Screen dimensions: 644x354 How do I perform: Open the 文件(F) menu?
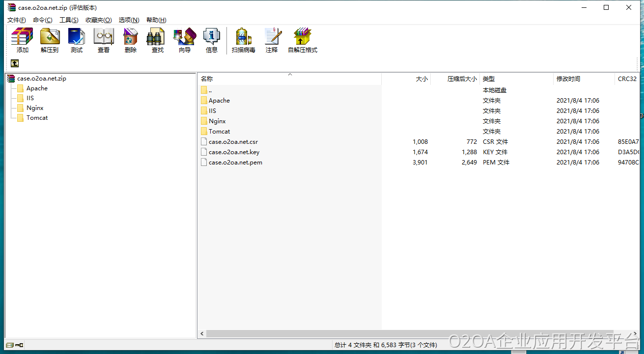click(x=16, y=20)
